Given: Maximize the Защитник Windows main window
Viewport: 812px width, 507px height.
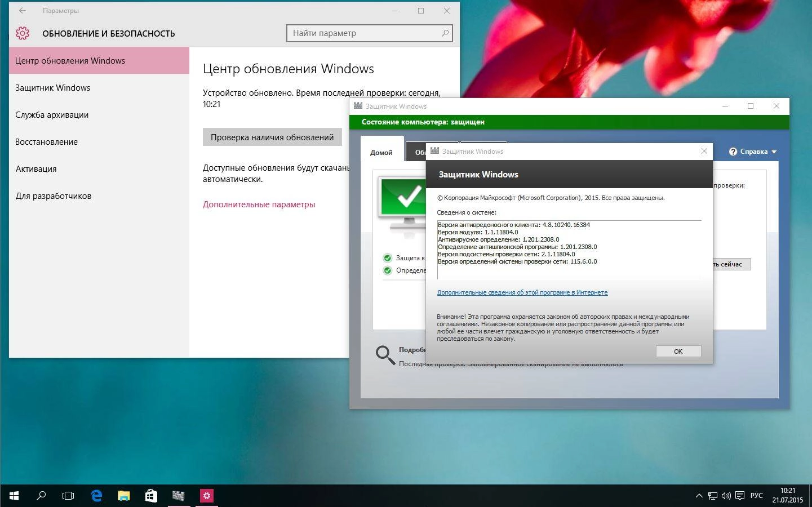Looking at the screenshot, I should click(x=751, y=106).
